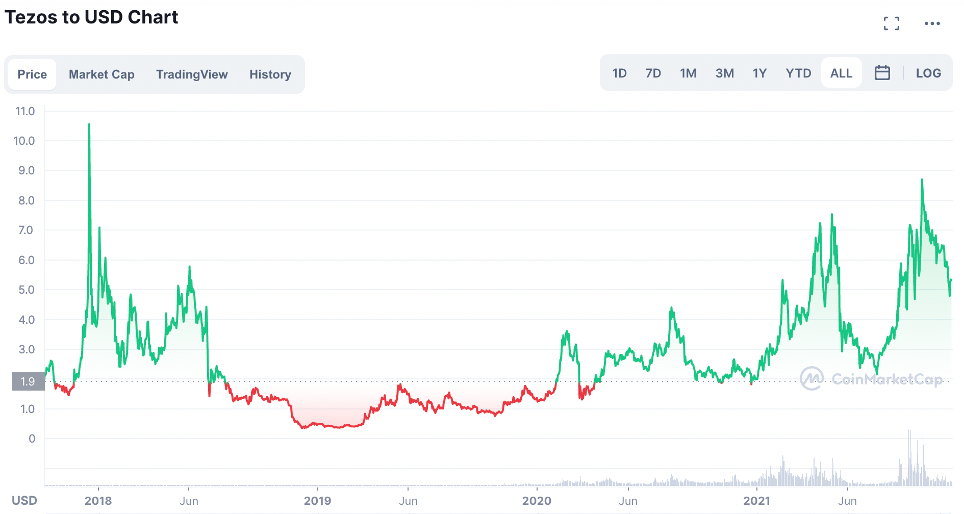This screenshot has width=964, height=514.
Task: Click the 2020 label on time axis
Action: (537, 500)
